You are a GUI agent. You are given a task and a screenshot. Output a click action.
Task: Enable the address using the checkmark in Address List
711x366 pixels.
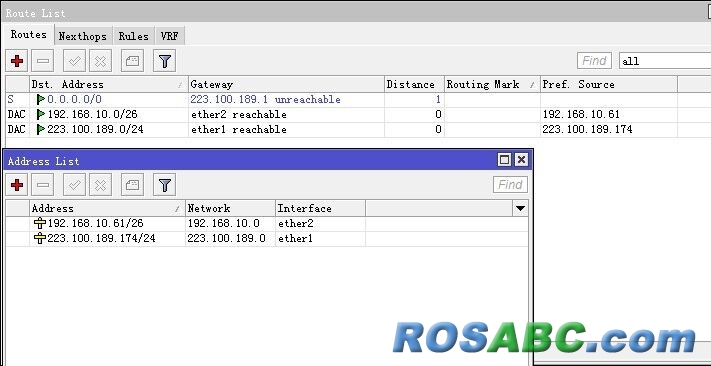click(74, 185)
